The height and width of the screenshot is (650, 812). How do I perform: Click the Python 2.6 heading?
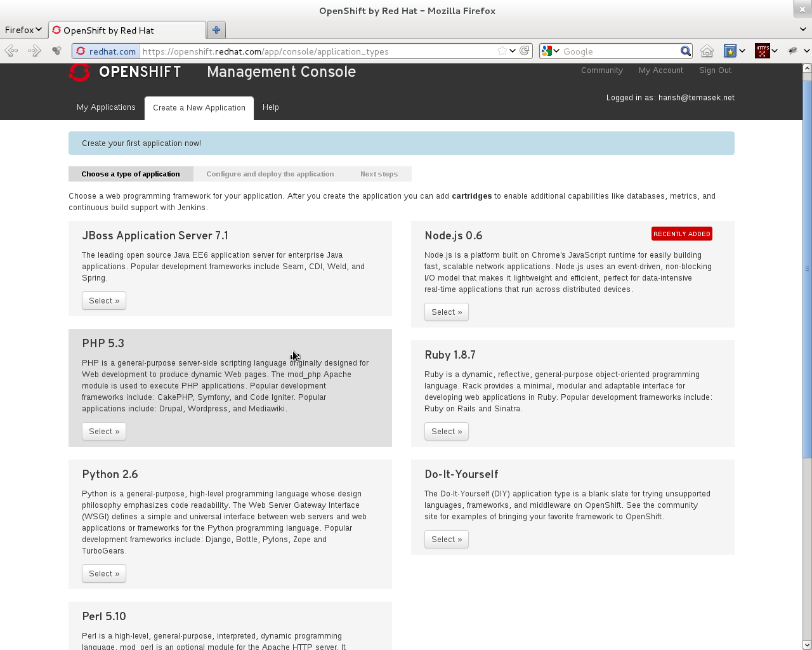(x=110, y=474)
